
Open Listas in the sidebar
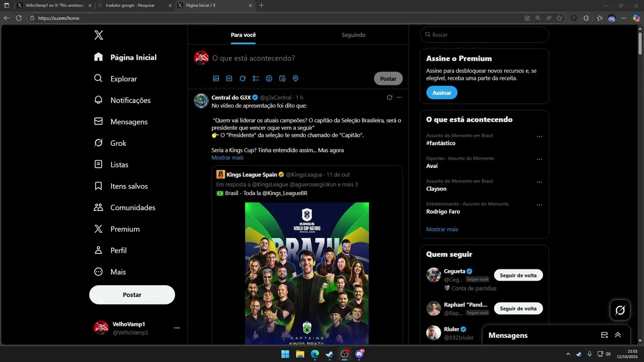pyautogui.click(x=111, y=164)
